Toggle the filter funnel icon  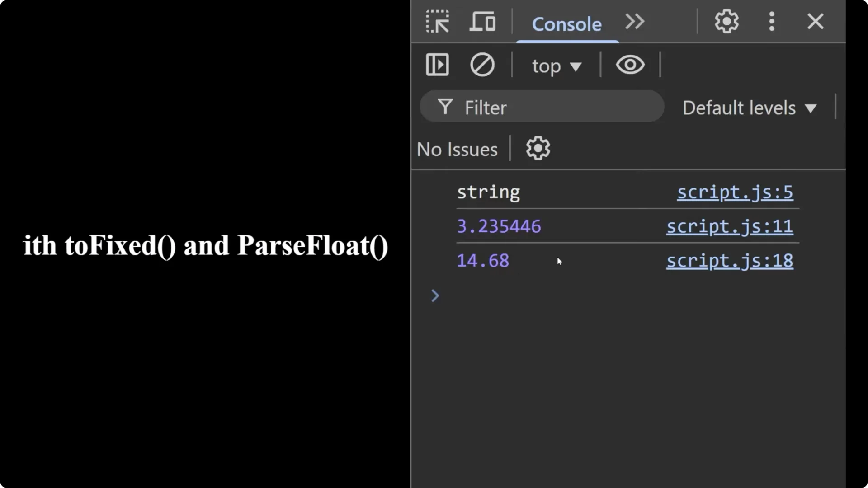point(445,107)
